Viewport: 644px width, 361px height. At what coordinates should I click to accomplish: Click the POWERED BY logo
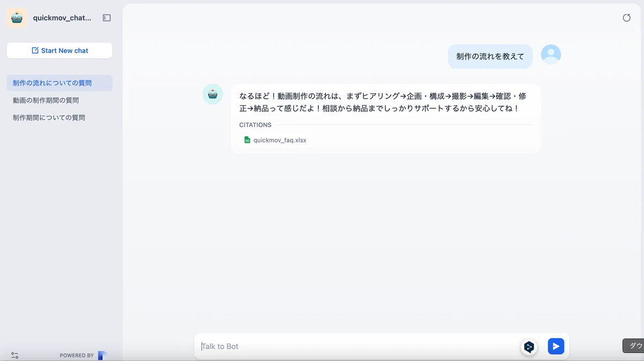(102, 355)
